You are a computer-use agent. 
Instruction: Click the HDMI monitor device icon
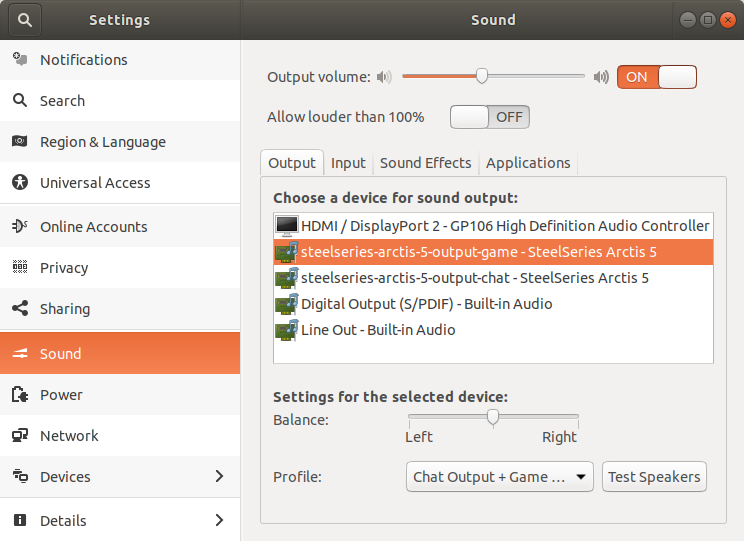tap(287, 226)
